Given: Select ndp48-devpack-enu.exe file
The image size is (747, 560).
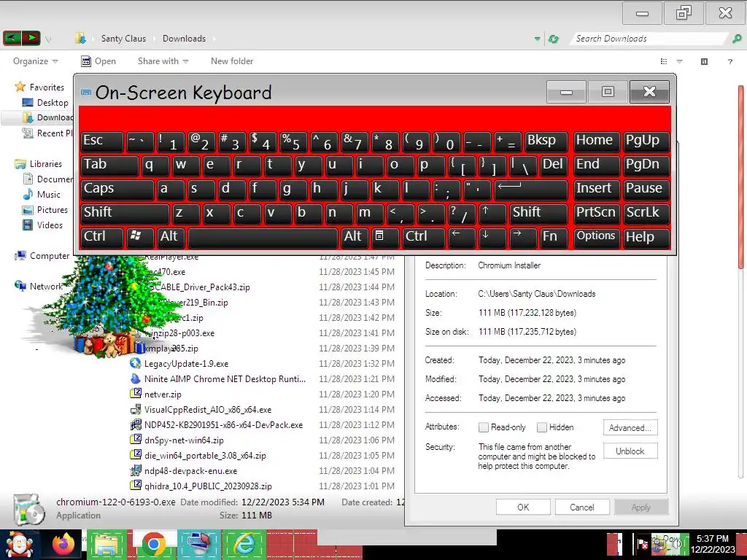Looking at the screenshot, I should pos(190,470).
